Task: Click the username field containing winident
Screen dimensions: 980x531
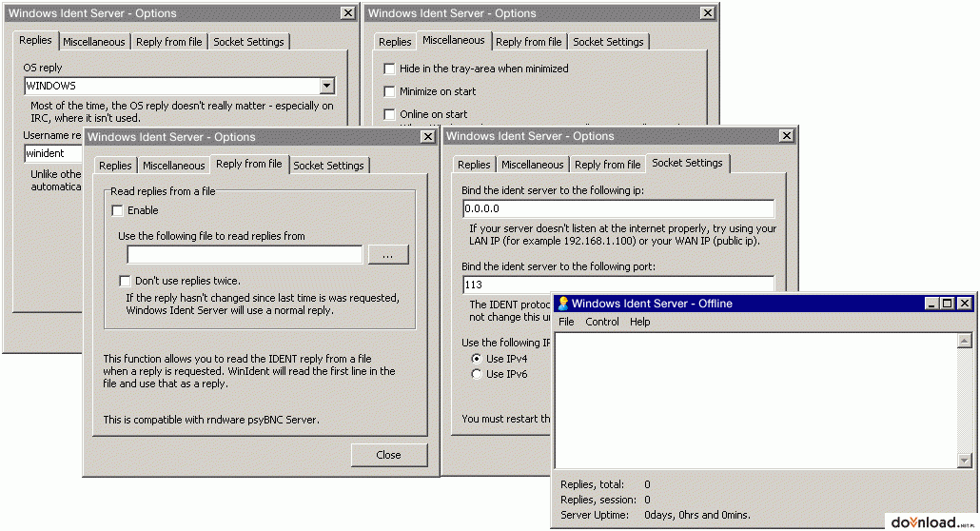Action: pyautogui.click(x=53, y=153)
